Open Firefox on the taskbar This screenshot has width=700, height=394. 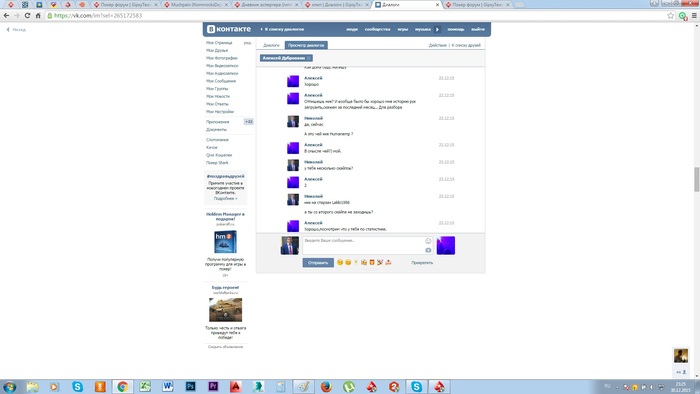[326, 386]
